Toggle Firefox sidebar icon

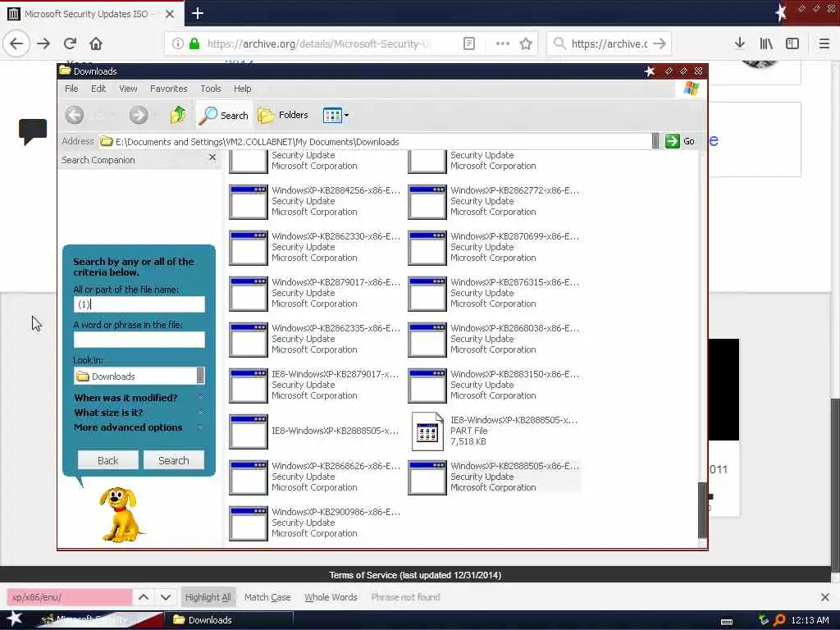[x=792, y=43]
